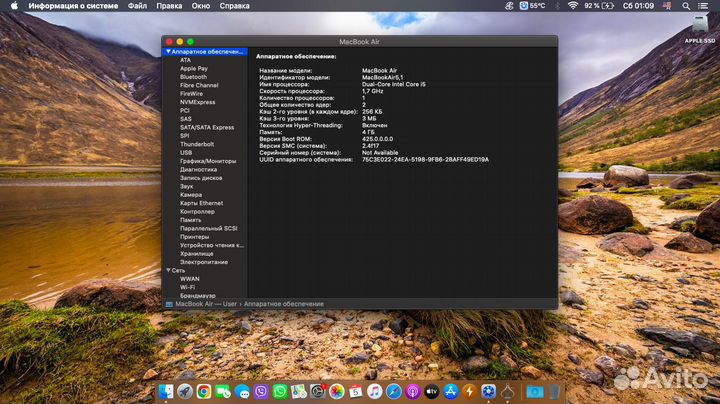This screenshot has width=720, height=404.
Task: Select Thunderbolt in the sidebar
Action: click(x=197, y=144)
